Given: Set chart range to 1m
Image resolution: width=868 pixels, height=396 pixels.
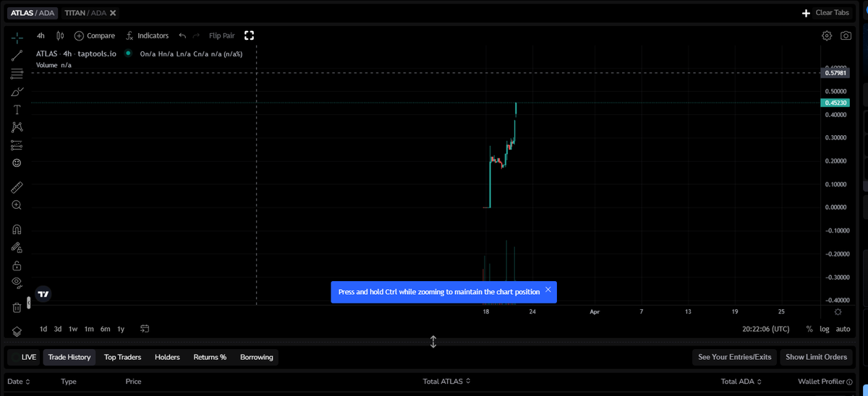Looking at the screenshot, I should pos(89,329).
